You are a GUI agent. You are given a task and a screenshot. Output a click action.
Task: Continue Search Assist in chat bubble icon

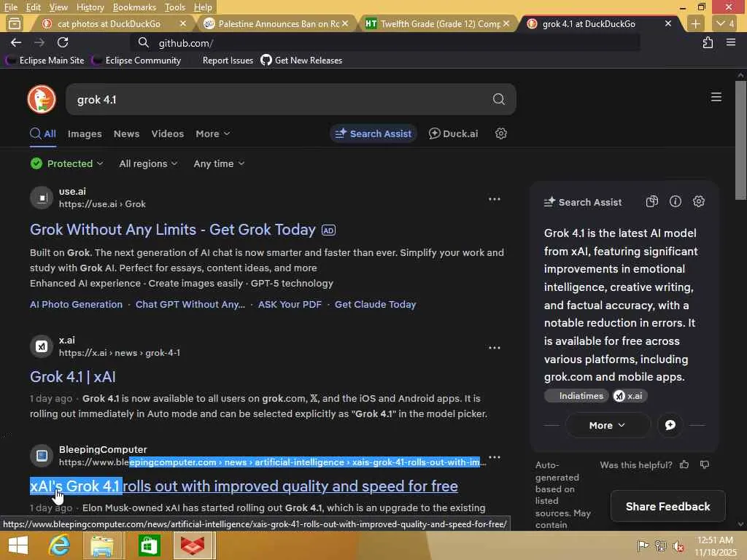pyautogui.click(x=670, y=425)
